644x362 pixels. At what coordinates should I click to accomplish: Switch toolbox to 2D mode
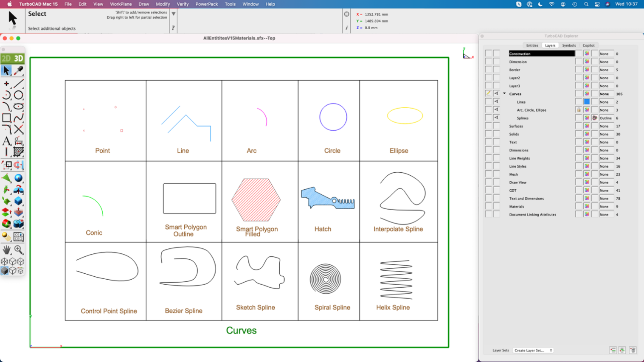(6, 59)
